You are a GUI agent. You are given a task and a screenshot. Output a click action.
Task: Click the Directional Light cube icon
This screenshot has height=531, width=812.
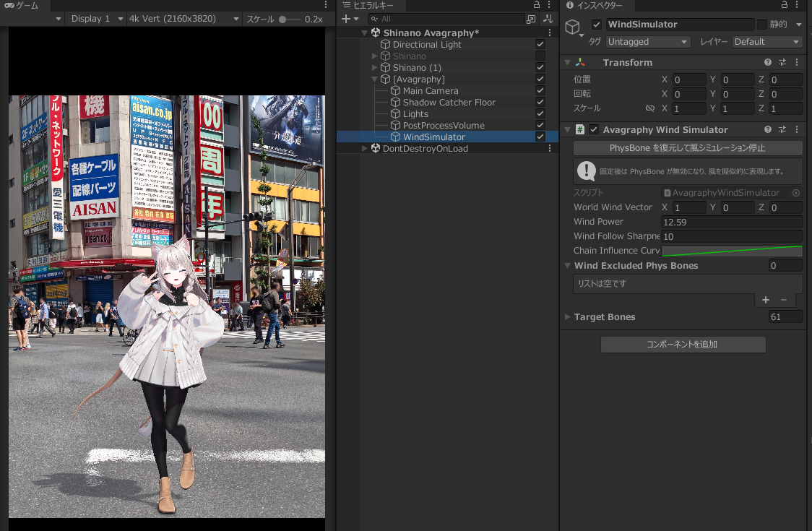(x=385, y=45)
